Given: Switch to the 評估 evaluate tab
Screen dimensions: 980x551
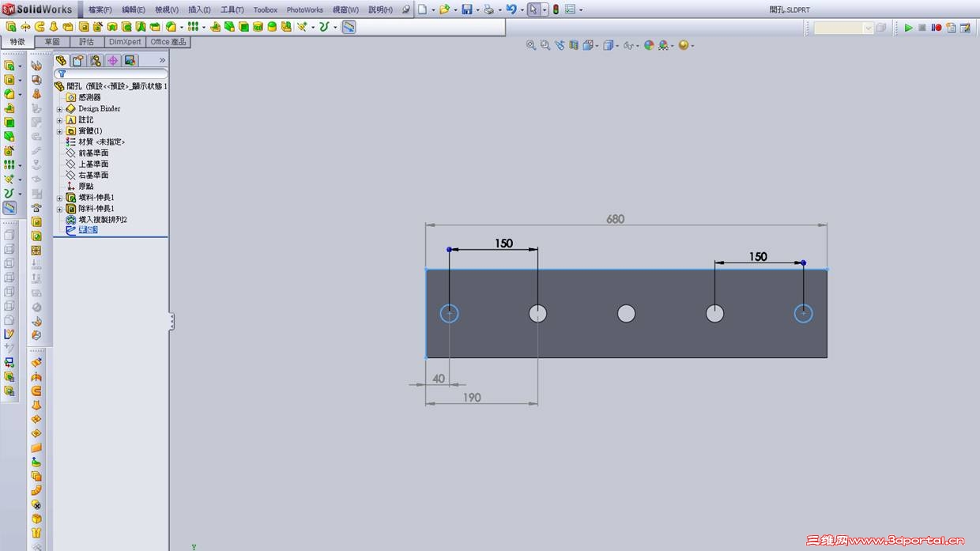Looking at the screenshot, I should point(87,42).
